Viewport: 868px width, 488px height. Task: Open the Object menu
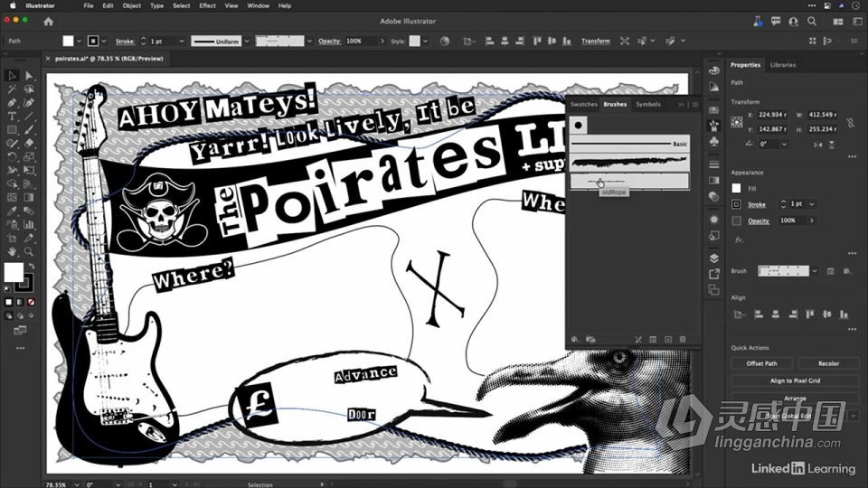pyautogui.click(x=131, y=5)
